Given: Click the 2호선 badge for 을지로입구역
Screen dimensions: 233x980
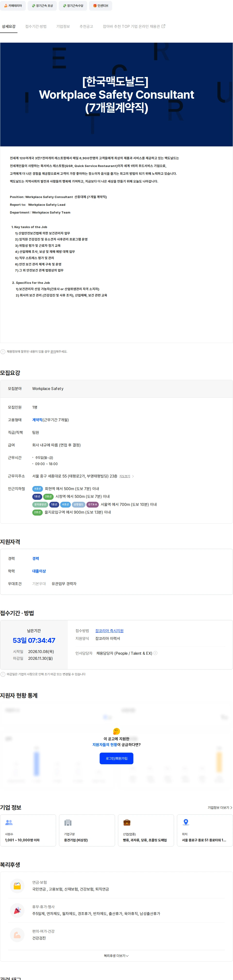Looking at the screenshot, I should [x=37, y=512].
